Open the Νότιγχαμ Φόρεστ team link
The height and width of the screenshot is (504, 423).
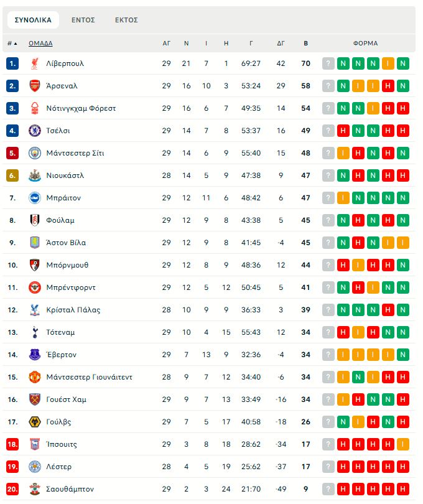[81, 108]
